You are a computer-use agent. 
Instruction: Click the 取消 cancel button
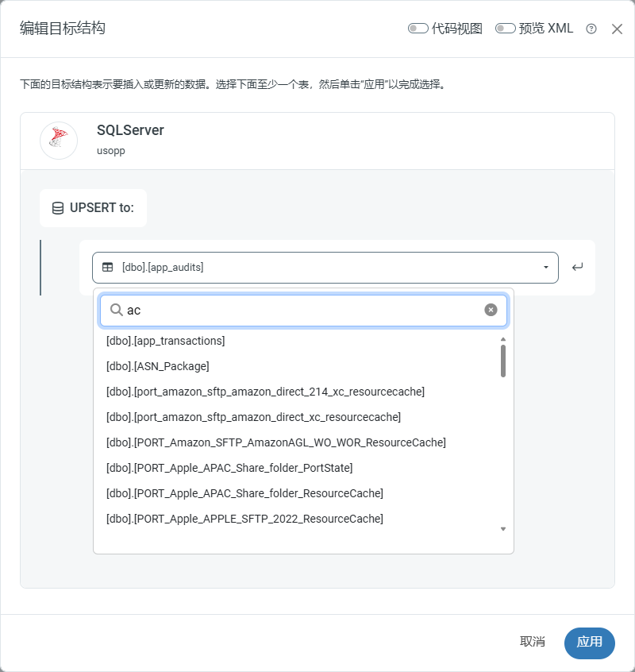(x=533, y=642)
